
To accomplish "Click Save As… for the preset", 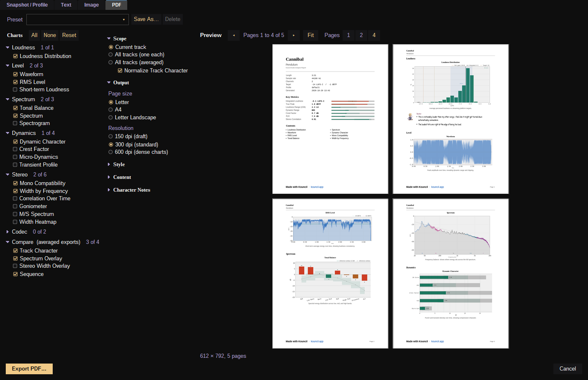I will (146, 19).
